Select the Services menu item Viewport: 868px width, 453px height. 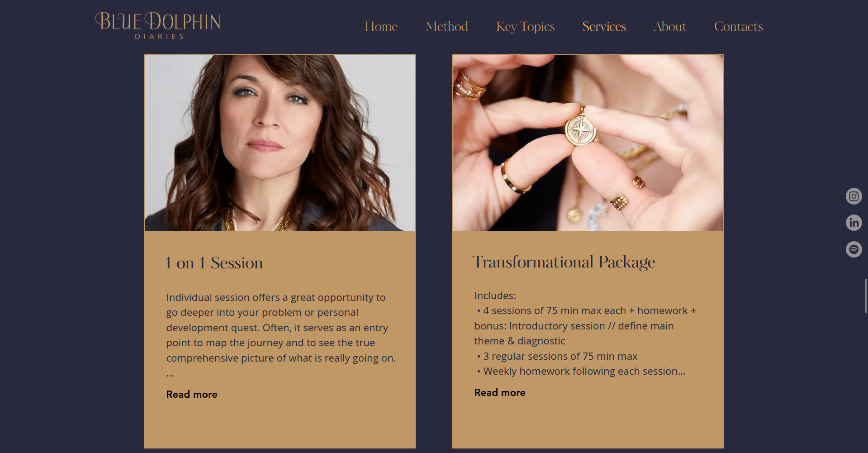[604, 27]
